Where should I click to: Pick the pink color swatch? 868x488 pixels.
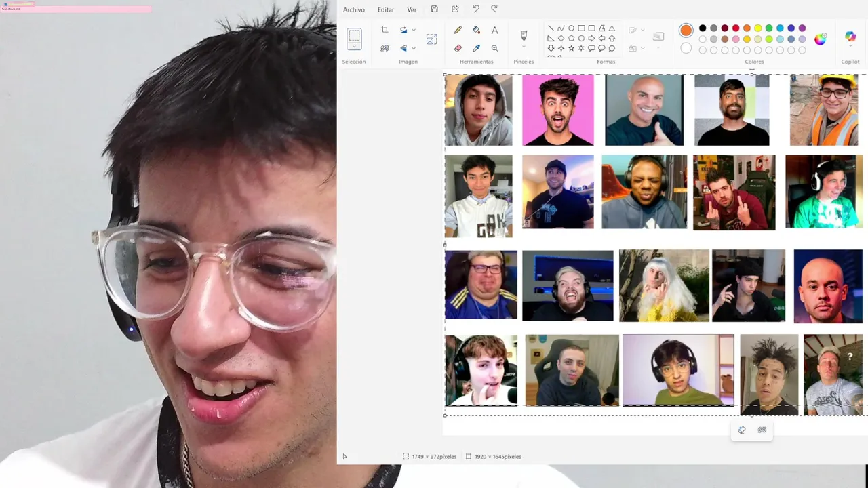click(736, 39)
